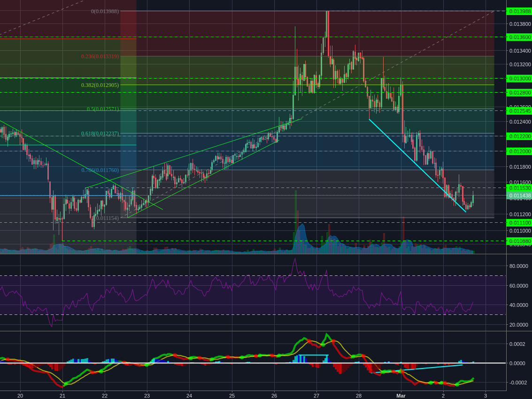Viewport: 532px width, 399px height.
Task: Select the 0.786(0.011760) Fibonacci level label
Action: coord(100,170)
